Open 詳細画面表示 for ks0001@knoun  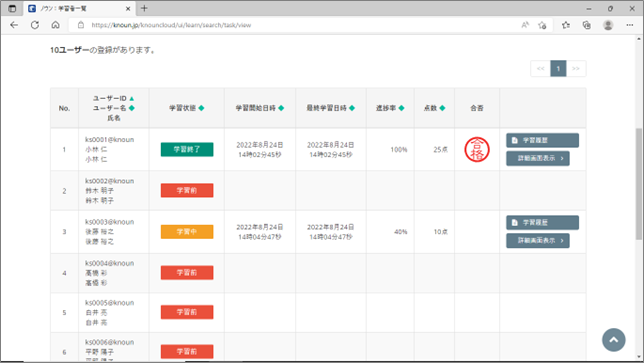[x=538, y=159]
